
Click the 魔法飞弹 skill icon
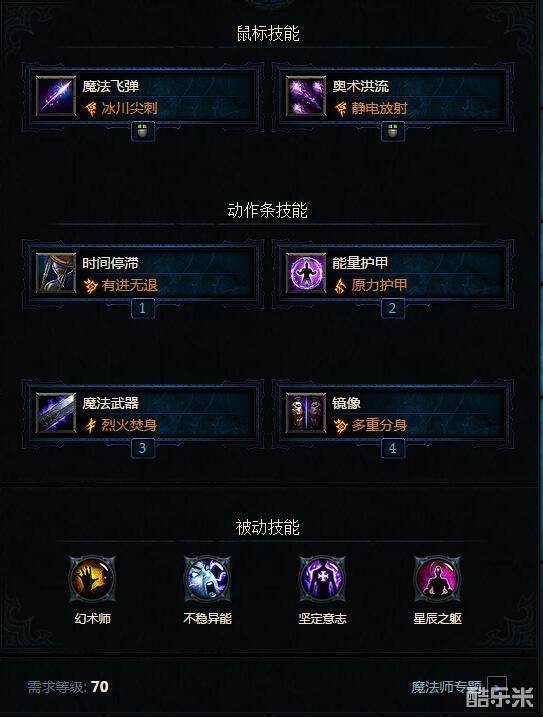pyautogui.click(x=56, y=96)
